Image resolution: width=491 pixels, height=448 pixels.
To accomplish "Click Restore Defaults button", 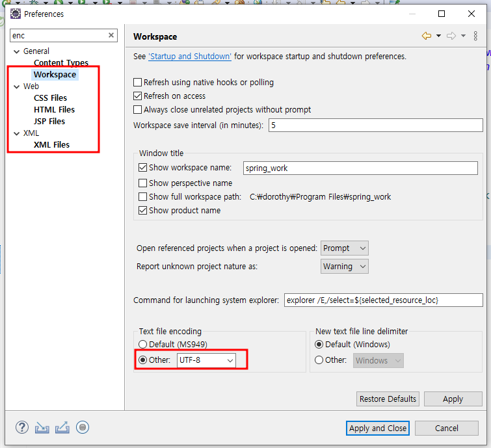I will (x=388, y=399).
